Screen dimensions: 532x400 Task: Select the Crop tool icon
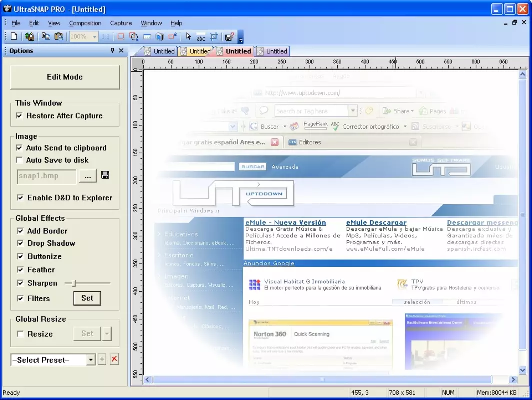[x=214, y=36]
